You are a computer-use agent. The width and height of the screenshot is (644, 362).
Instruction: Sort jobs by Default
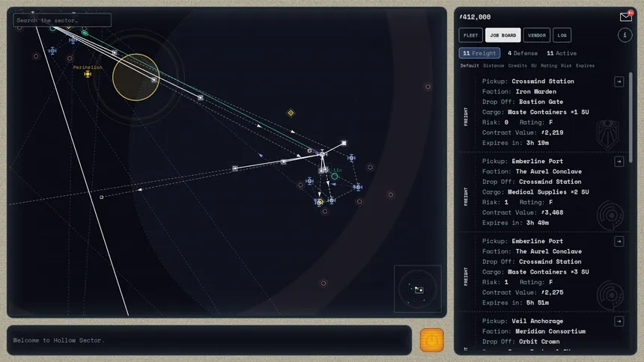[x=470, y=66]
